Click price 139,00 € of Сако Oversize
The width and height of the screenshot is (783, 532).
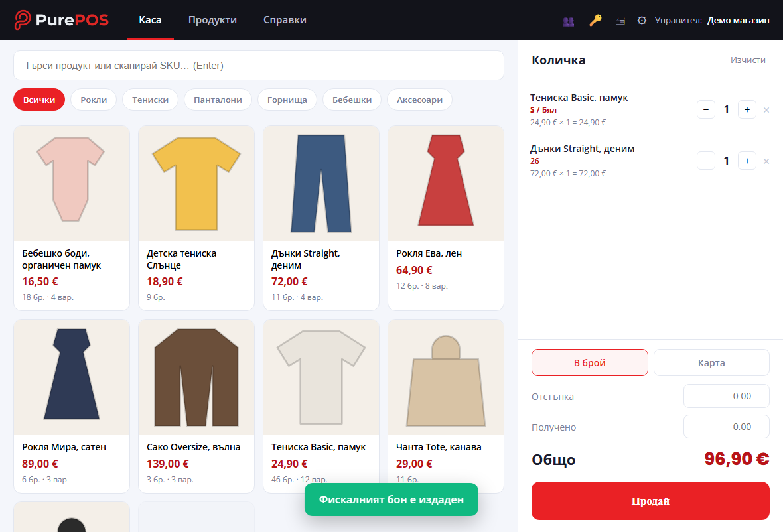click(x=168, y=464)
